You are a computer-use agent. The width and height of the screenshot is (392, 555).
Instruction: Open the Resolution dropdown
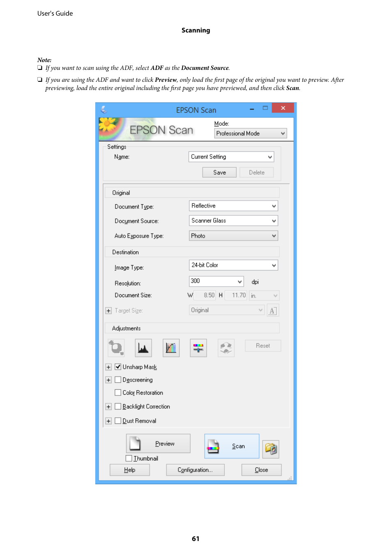(216, 281)
